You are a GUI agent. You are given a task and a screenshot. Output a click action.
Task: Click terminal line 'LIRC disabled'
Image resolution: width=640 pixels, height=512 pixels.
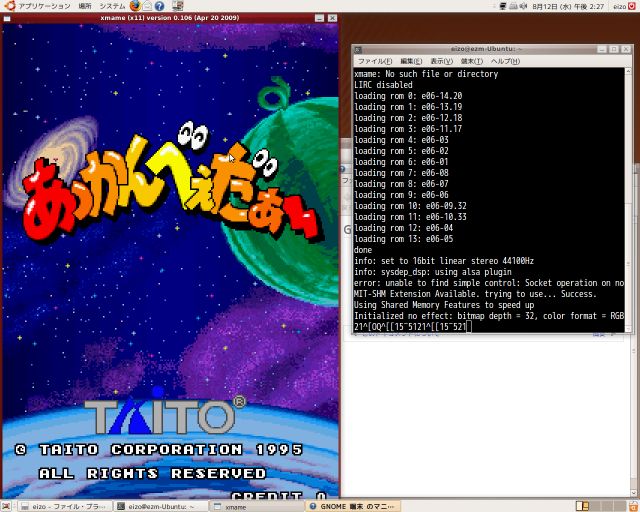click(x=383, y=85)
